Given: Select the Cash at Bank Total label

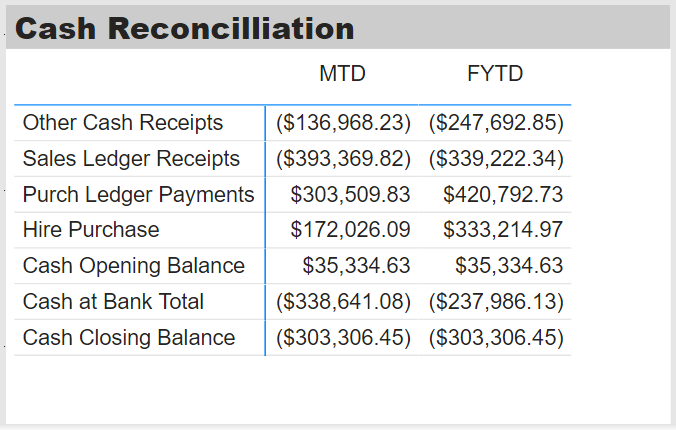Looking at the screenshot, I should (113, 301).
